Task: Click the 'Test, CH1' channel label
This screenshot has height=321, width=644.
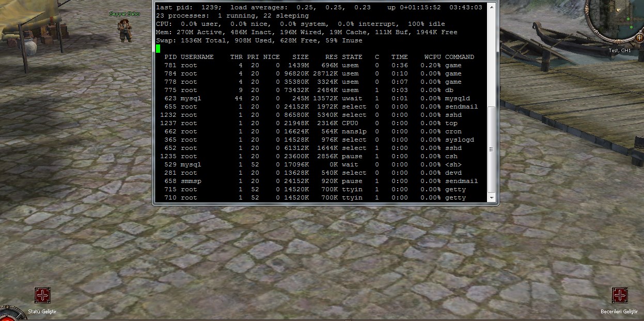Action: tap(620, 51)
